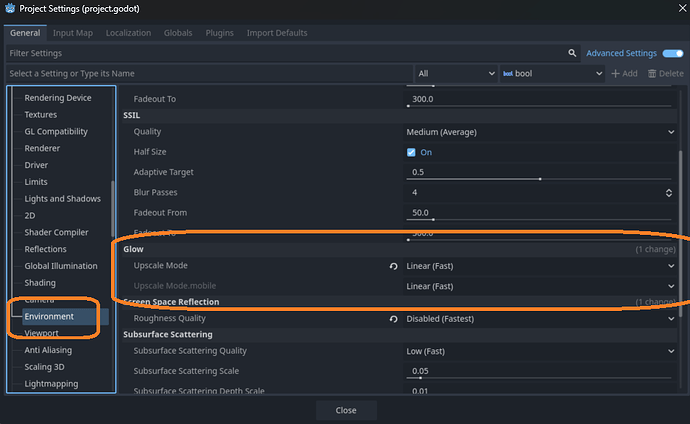Screen dimensions: 690x424
Task: Revert Roughness Quality with the reset icon
Action: click(x=394, y=319)
